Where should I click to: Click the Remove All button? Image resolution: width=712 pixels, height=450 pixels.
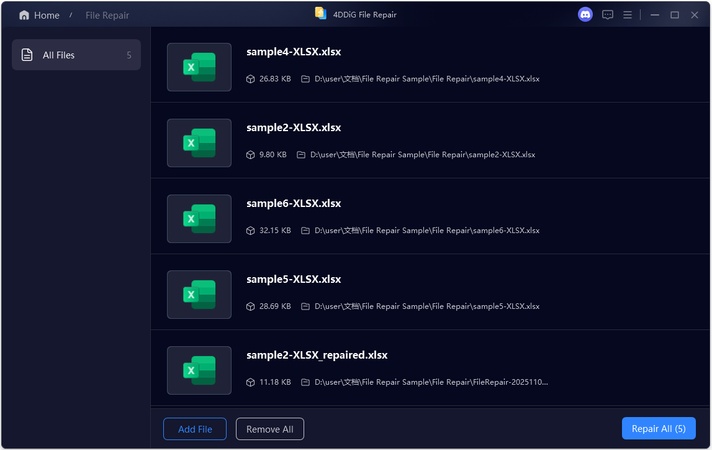click(270, 429)
